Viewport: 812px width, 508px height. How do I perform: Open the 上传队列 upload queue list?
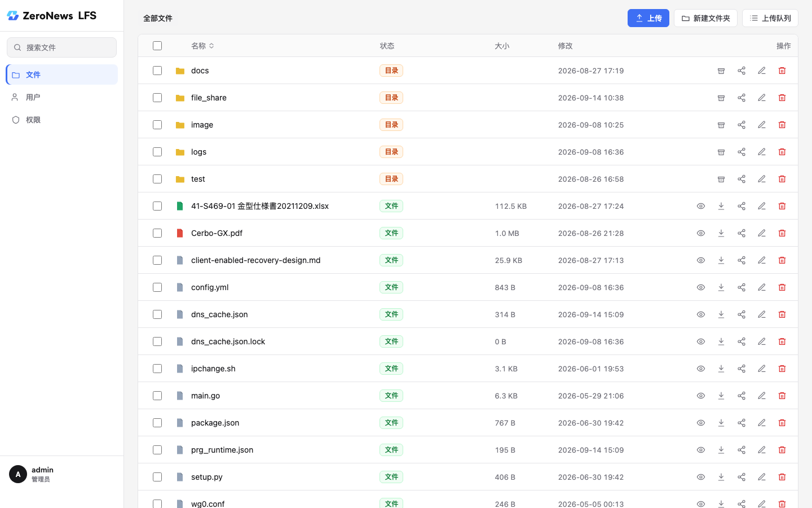point(770,18)
